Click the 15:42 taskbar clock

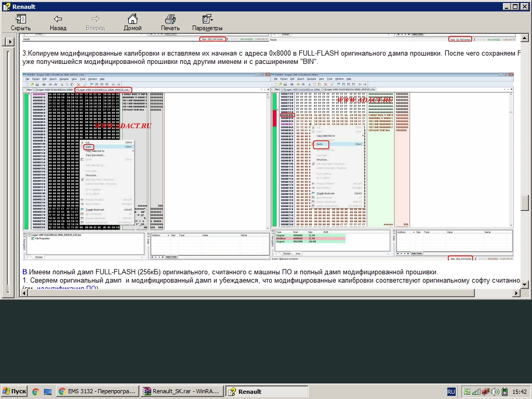pyautogui.click(x=519, y=392)
